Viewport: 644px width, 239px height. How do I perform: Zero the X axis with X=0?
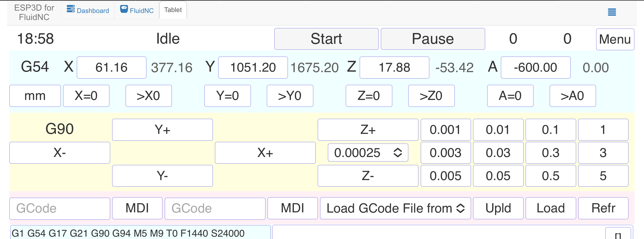point(86,96)
